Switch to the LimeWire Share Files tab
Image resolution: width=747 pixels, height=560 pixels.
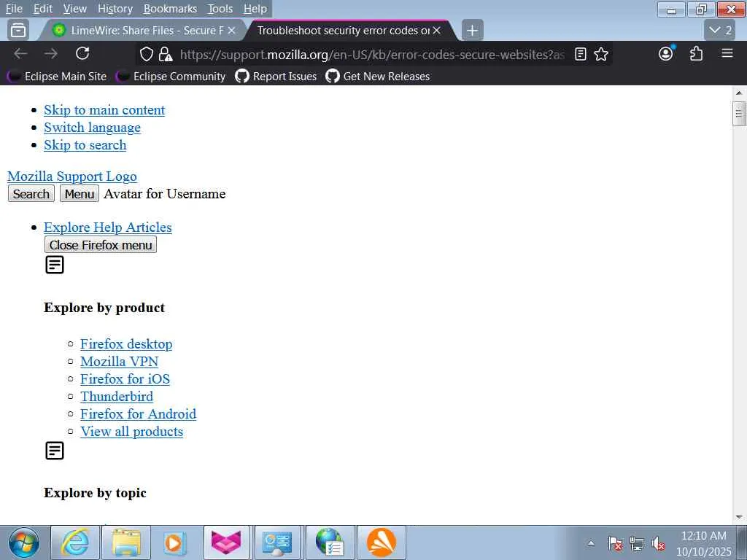[143, 31]
